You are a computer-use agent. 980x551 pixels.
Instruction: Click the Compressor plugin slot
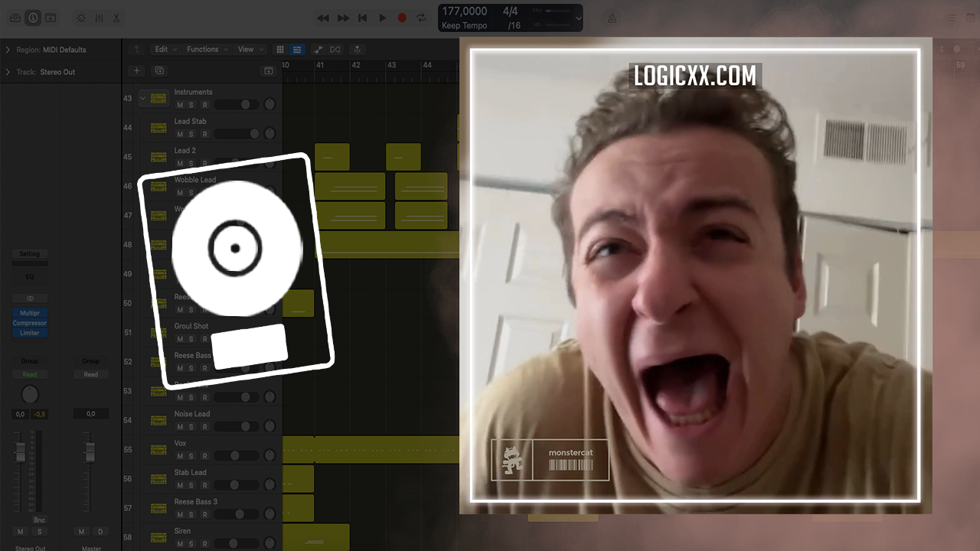click(x=29, y=323)
